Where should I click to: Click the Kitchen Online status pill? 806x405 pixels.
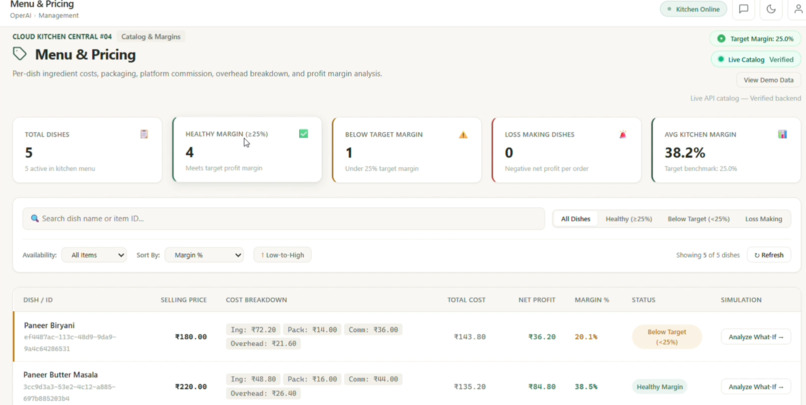(693, 9)
